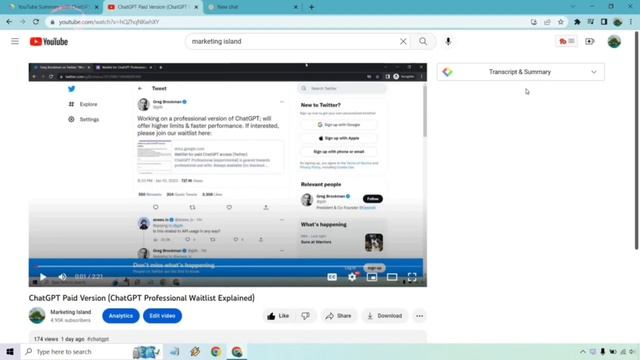Switch to the ChatGPT Paid Version tab
The width and height of the screenshot is (640, 360).
coord(153,7)
